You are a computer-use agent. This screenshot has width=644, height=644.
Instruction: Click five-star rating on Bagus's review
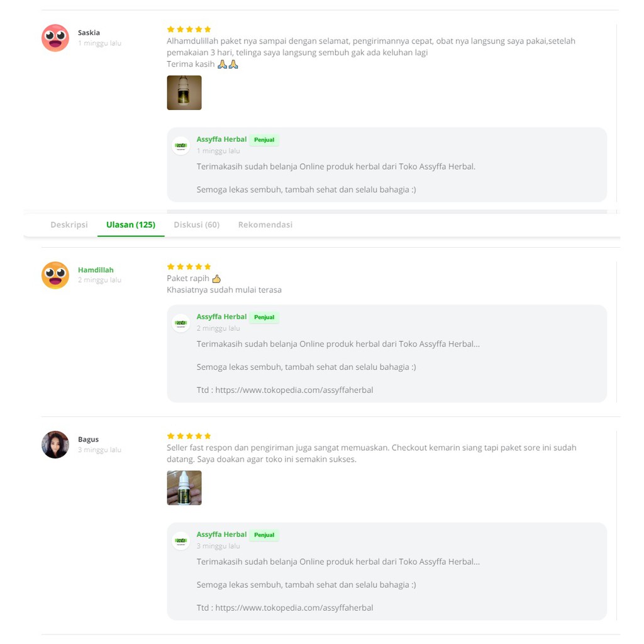tap(189, 436)
